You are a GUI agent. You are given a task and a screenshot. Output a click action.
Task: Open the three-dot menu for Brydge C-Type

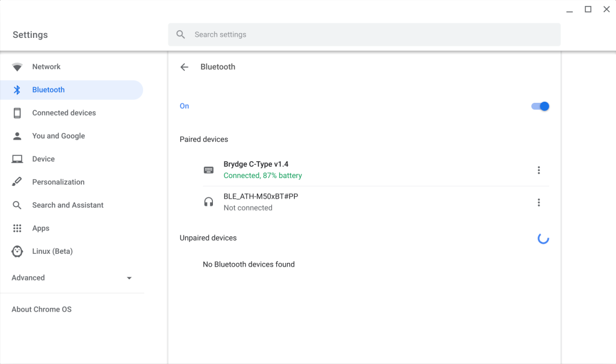(539, 170)
